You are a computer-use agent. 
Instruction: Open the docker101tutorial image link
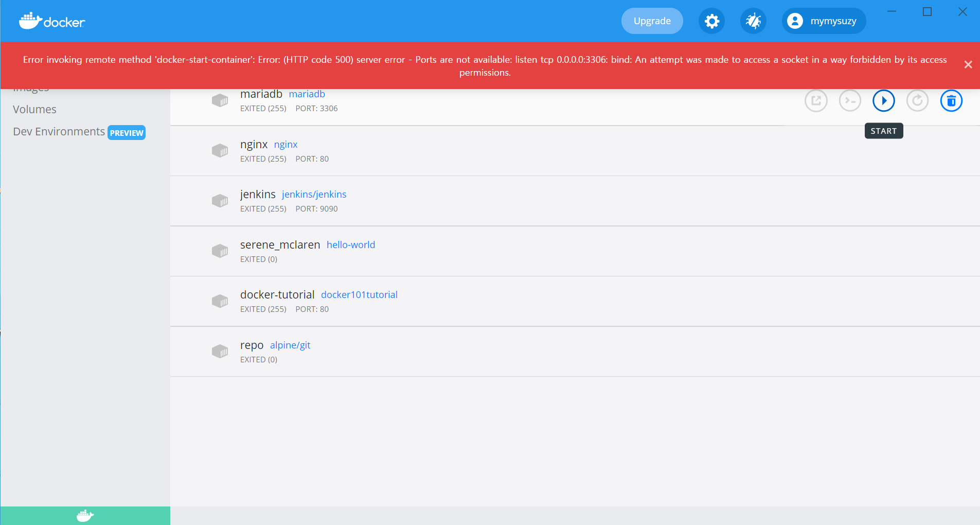click(359, 295)
